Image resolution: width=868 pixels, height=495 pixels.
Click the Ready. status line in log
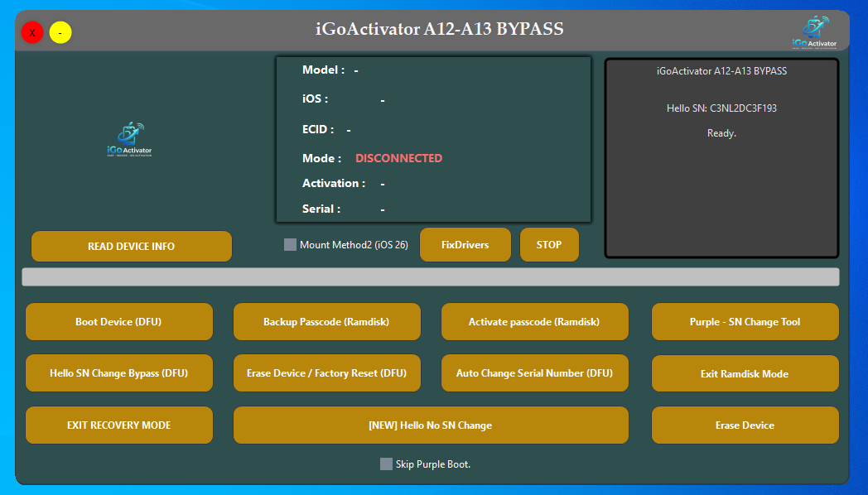721,133
